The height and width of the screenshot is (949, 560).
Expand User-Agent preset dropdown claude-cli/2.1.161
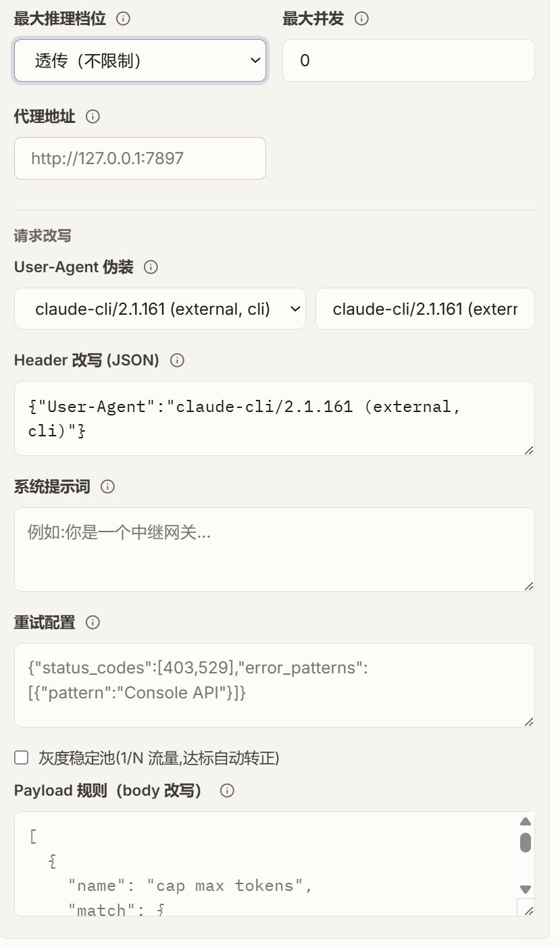tap(160, 309)
